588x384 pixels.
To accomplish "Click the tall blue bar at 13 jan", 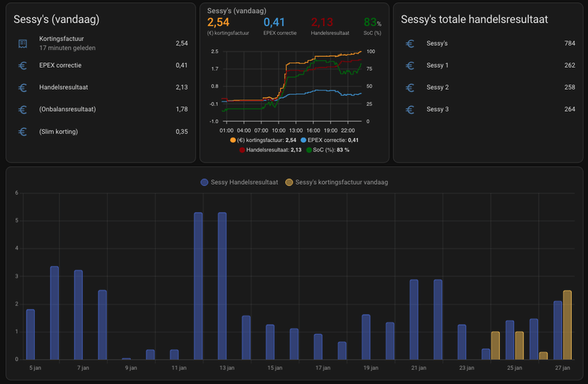I will click(x=222, y=285).
